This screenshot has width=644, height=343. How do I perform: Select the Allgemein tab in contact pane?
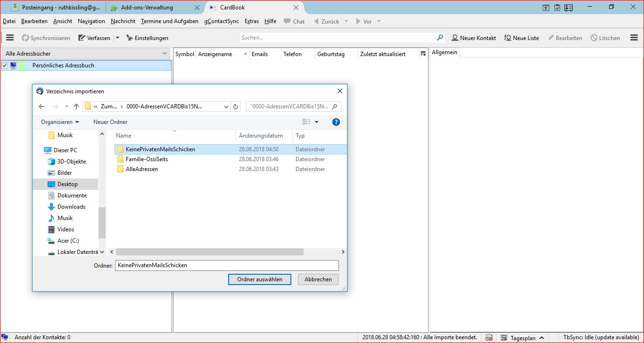tap(445, 52)
